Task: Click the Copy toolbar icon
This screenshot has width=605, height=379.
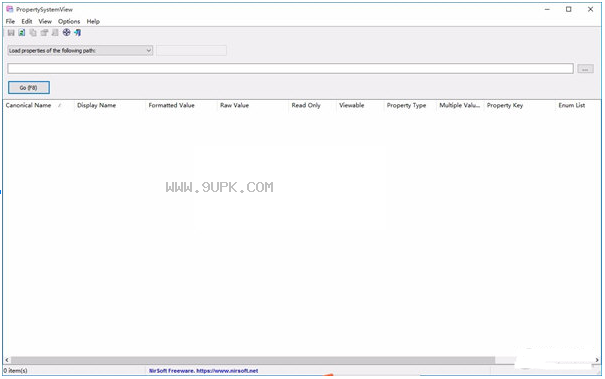Action: coord(33,33)
